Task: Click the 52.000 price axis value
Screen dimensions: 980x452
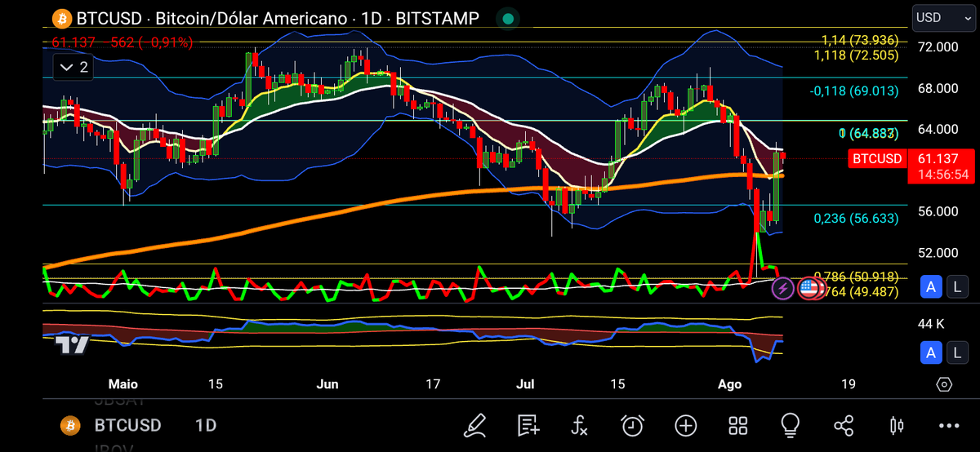Action: [938, 253]
